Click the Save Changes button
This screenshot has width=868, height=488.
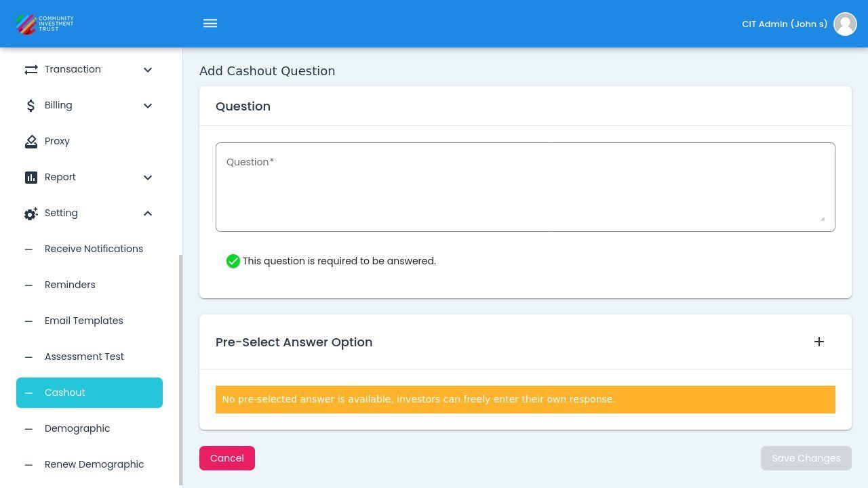(x=806, y=458)
